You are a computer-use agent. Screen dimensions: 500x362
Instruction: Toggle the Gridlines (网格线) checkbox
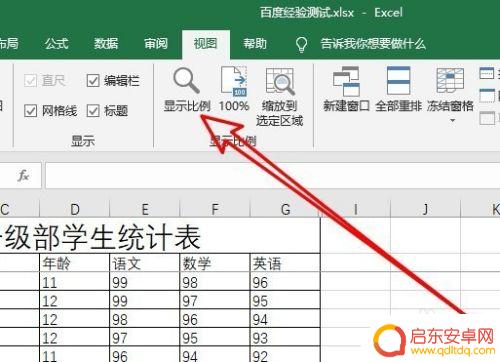click(30, 111)
